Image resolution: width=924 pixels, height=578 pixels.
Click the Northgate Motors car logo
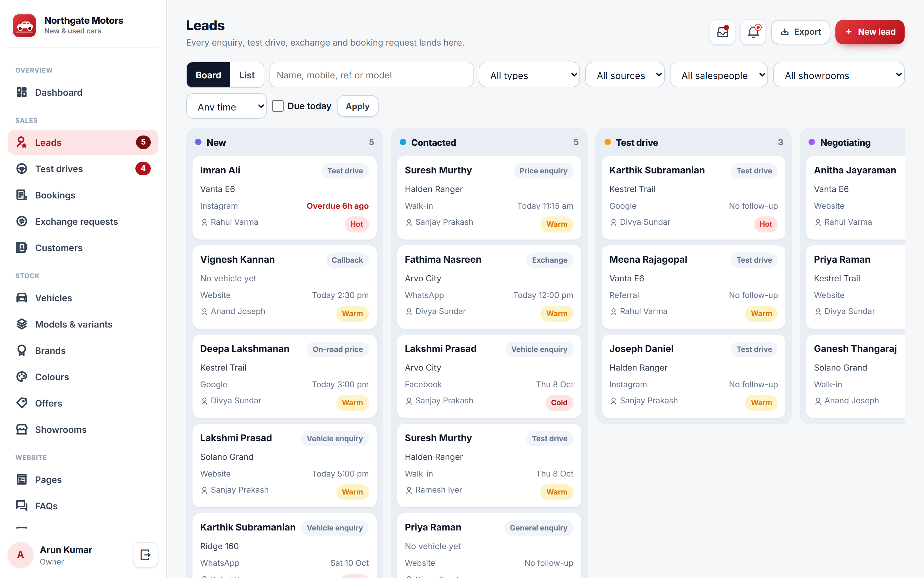(24, 26)
